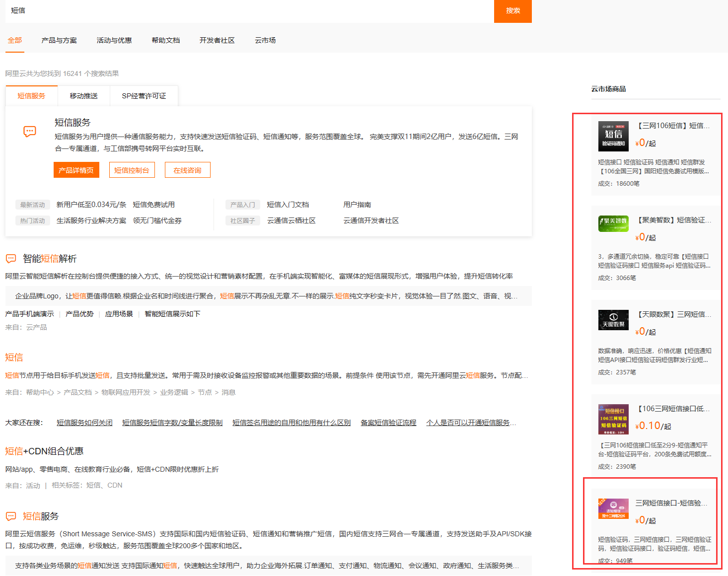Switch to the 产品与方案 tab
Viewport: 728px width, 576px height.
(59, 40)
